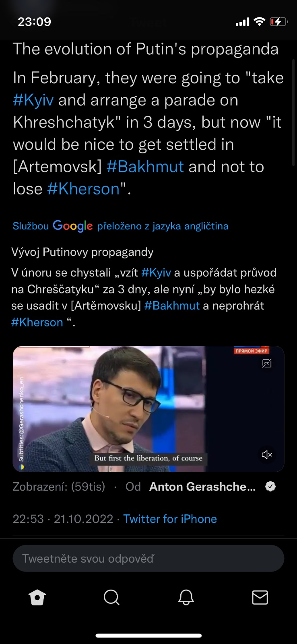The width and height of the screenshot is (297, 644).
Task: Tap the Twitter for iPhone source link
Action: (170, 519)
